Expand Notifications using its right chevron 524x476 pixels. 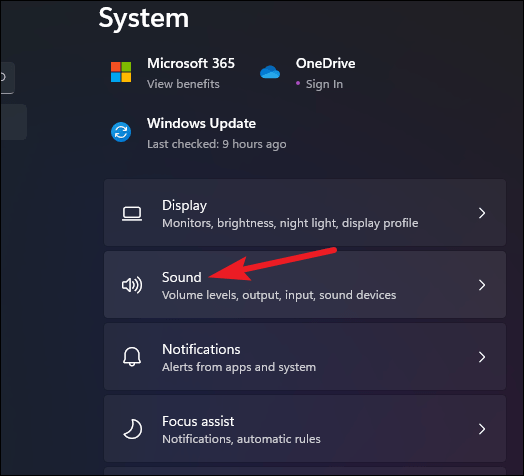point(482,357)
